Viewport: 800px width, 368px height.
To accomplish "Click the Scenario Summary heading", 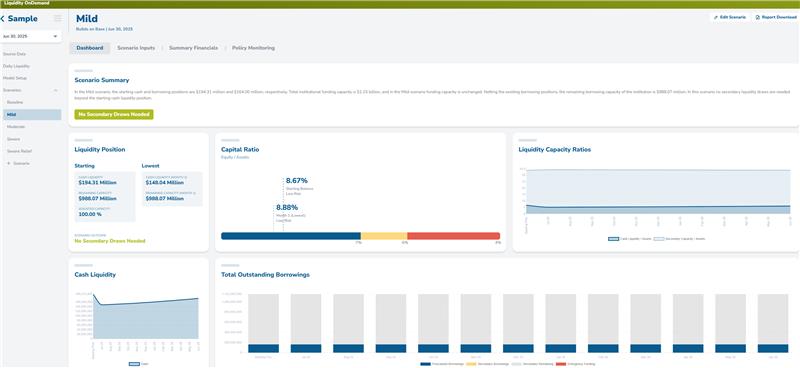I will pyautogui.click(x=102, y=80).
